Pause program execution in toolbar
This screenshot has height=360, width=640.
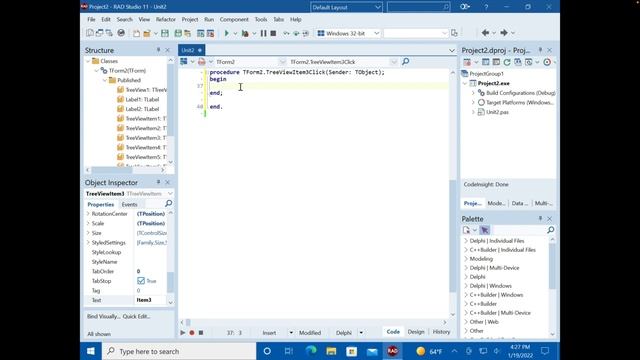[x=263, y=33]
